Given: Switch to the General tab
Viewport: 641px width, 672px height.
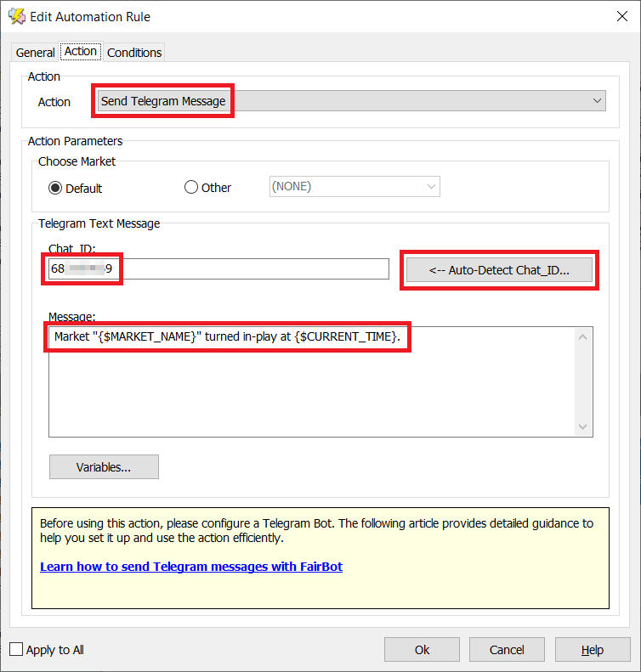Looking at the screenshot, I should (x=36, y=53).
